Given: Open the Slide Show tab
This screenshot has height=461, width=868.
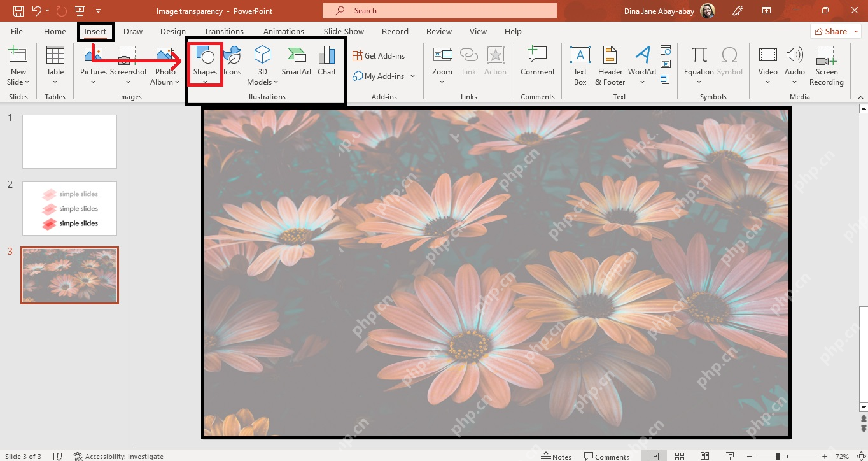Looking at the screenshot, I should [344, 31].
